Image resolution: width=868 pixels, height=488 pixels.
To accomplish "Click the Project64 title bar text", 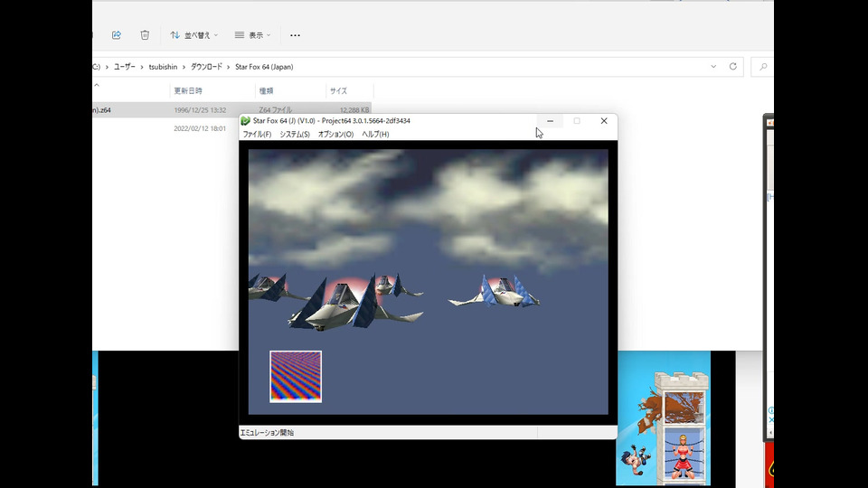I will tap(332, 120).
